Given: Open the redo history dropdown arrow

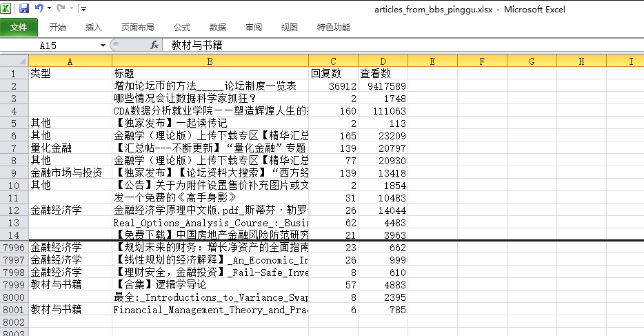Looking at the screenshot, I should click(x=71, y=8).
